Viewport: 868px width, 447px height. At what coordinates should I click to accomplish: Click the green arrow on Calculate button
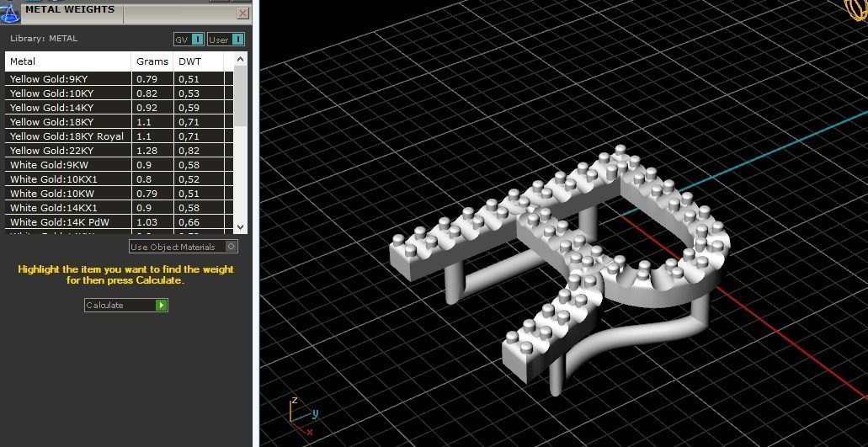click(161, 305)
